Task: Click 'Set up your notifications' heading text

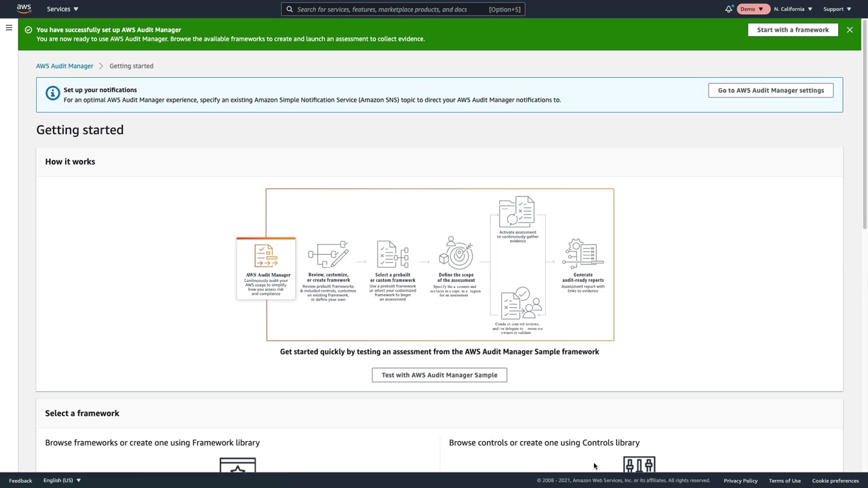Action: (100, 89)
